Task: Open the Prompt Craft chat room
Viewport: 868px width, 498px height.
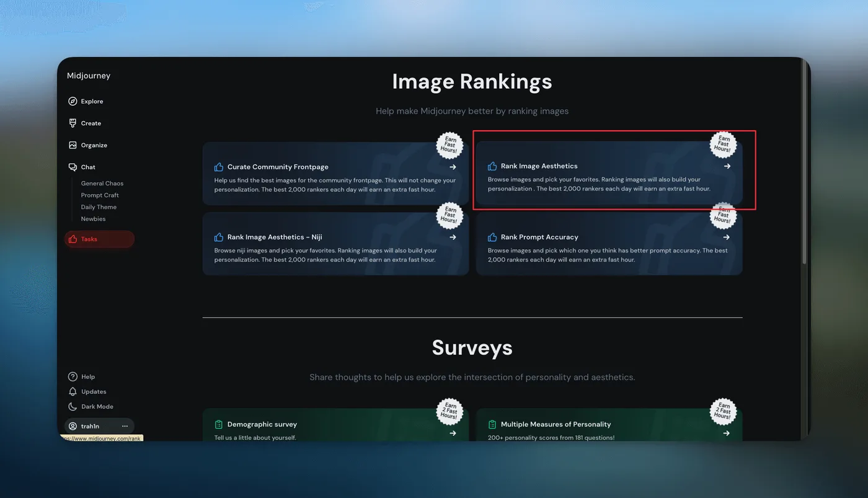Action: pos(100,195)
